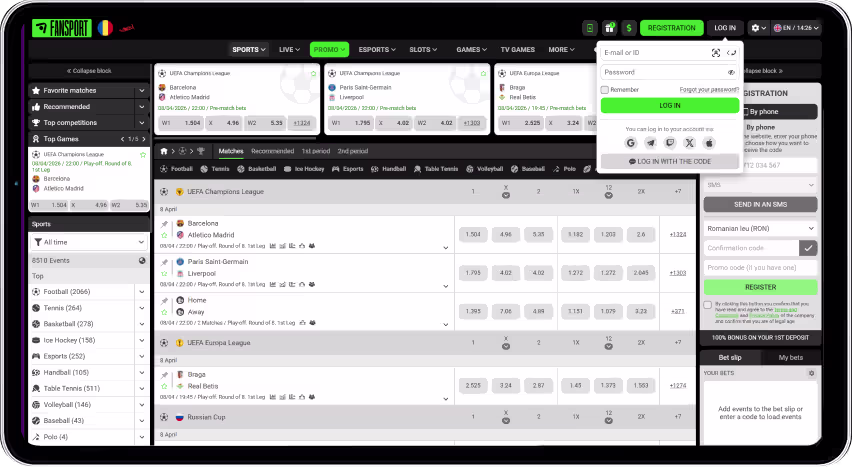852x467 pixels.
Task: Filter by Baseball in the sports bar
Action: tap(528, 169)
